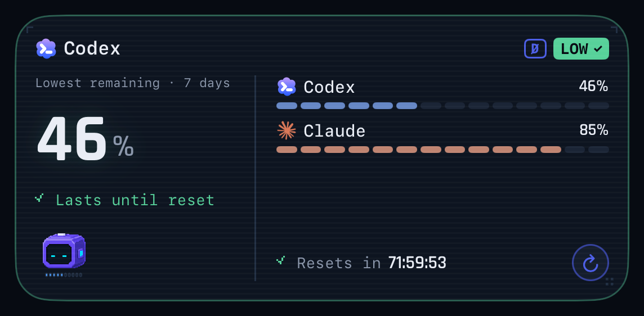Click the large 46 percent readout

click(86, 139)
